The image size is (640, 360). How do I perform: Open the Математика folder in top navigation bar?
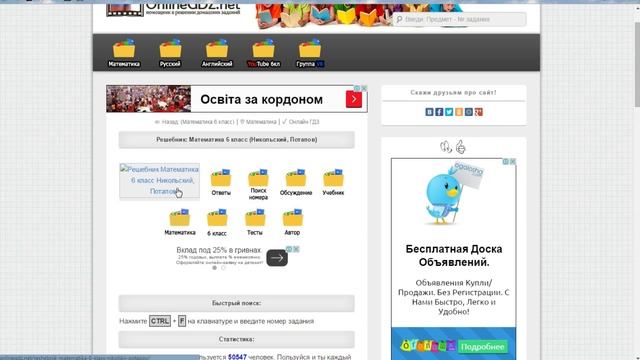click(124, 53)
